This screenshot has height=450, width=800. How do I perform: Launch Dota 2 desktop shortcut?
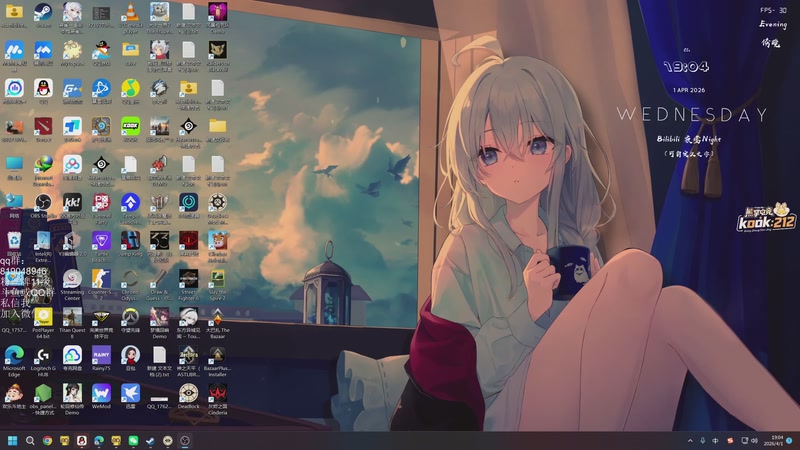[43, 130]
